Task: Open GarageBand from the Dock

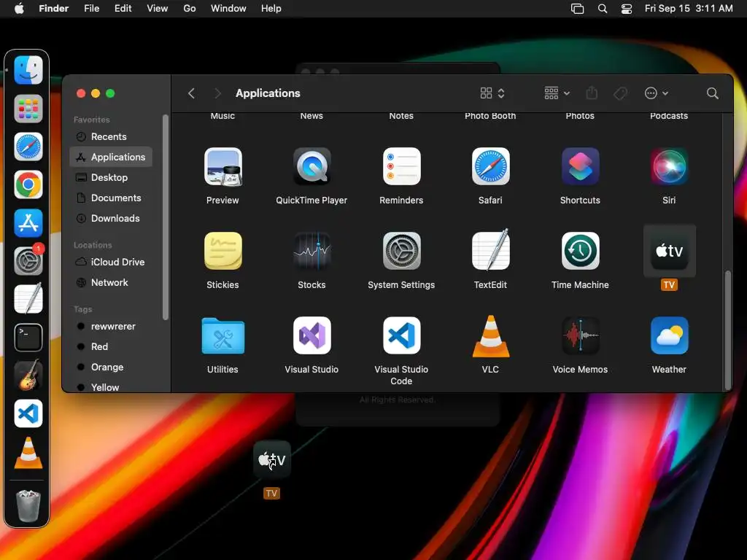Action: coord(28,376)
